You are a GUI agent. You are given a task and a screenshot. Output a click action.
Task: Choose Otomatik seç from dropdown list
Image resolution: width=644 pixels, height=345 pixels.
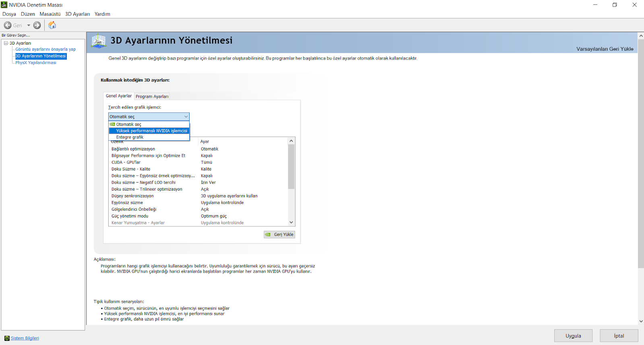[x=149, y=124]
